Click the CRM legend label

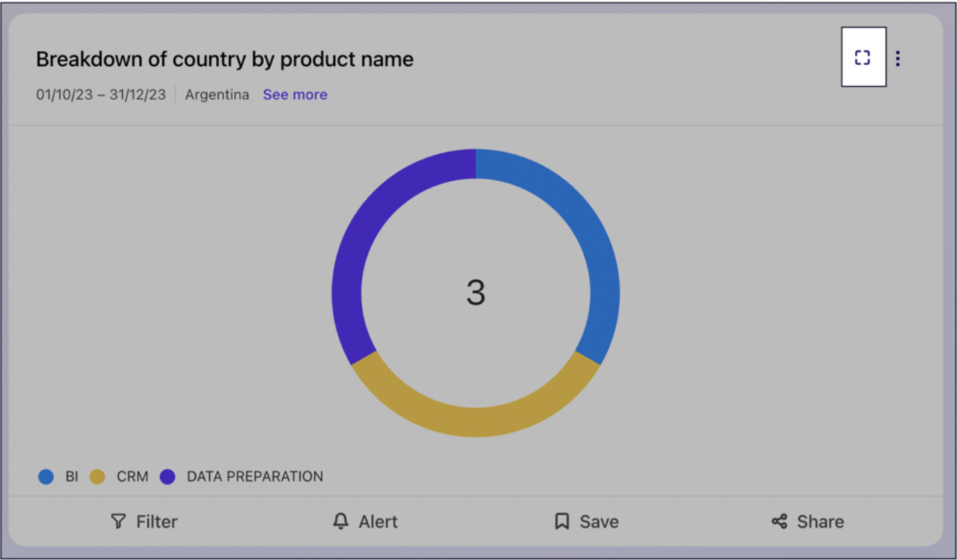point(132,477)
